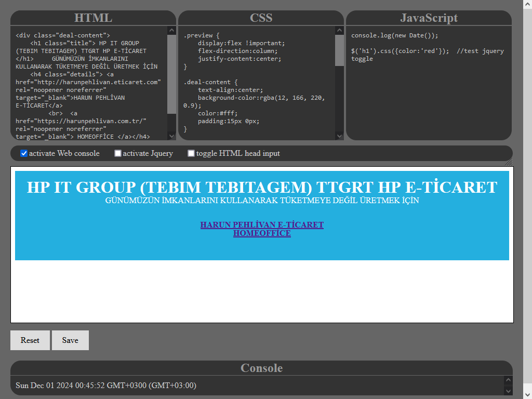Click the Console scroll-down arrow
This screenshot has width=532, height=399.
[508, 391]
